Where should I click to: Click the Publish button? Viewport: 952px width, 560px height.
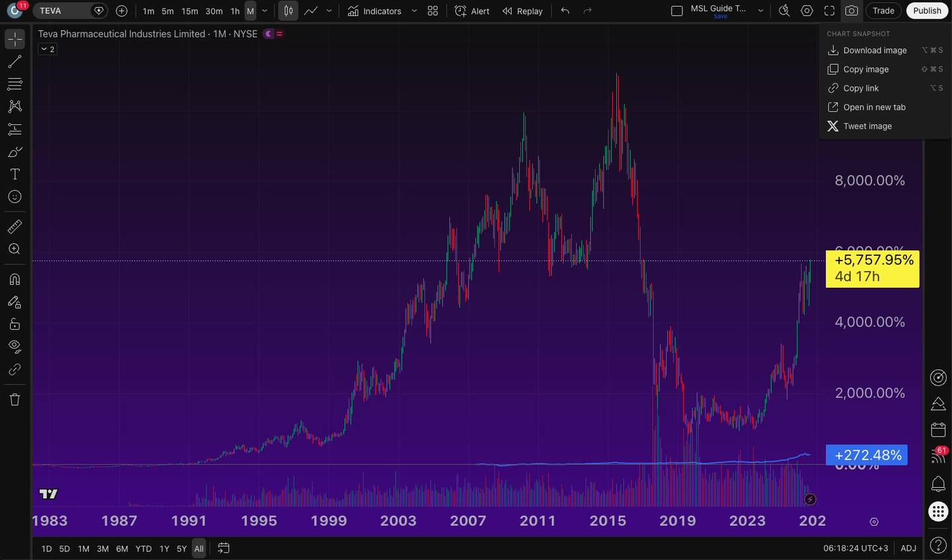[927, 11]
